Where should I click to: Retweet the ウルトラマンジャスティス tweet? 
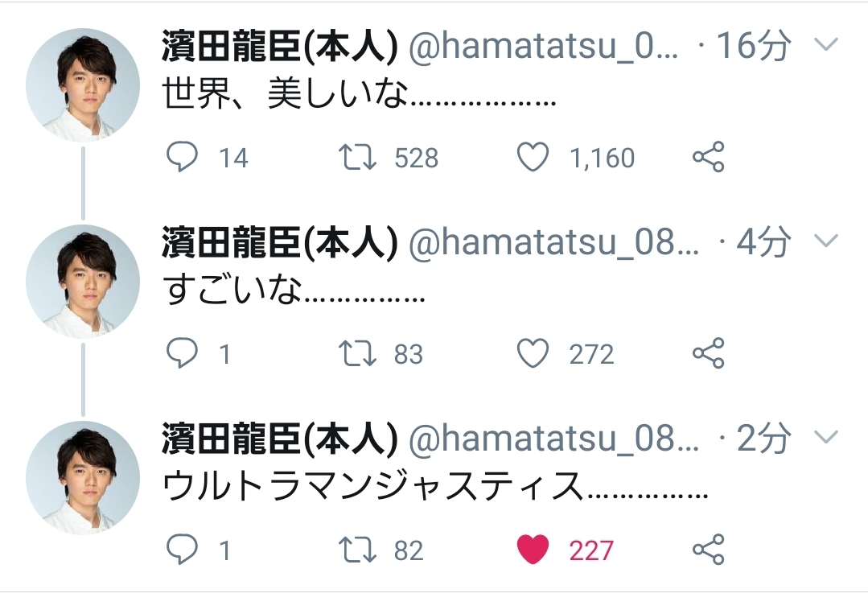[356, 550]
